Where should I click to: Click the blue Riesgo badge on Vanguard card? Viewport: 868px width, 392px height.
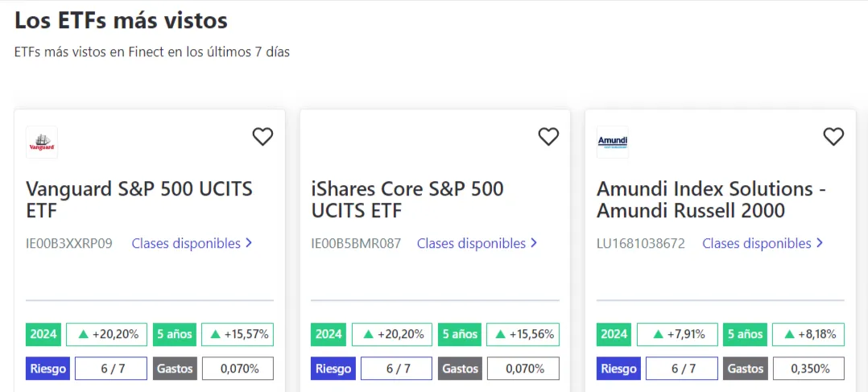48,369
